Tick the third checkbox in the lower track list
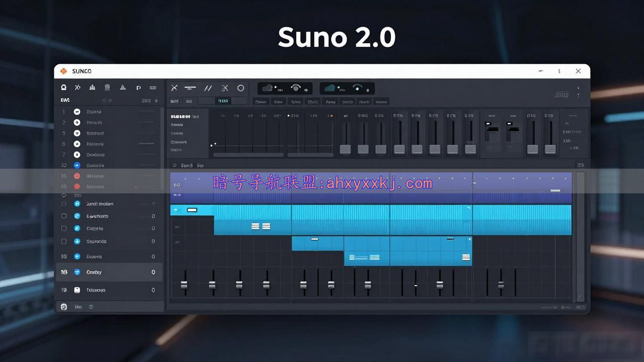The width and height of the screenshot is (644, 362). click(64, 228)
